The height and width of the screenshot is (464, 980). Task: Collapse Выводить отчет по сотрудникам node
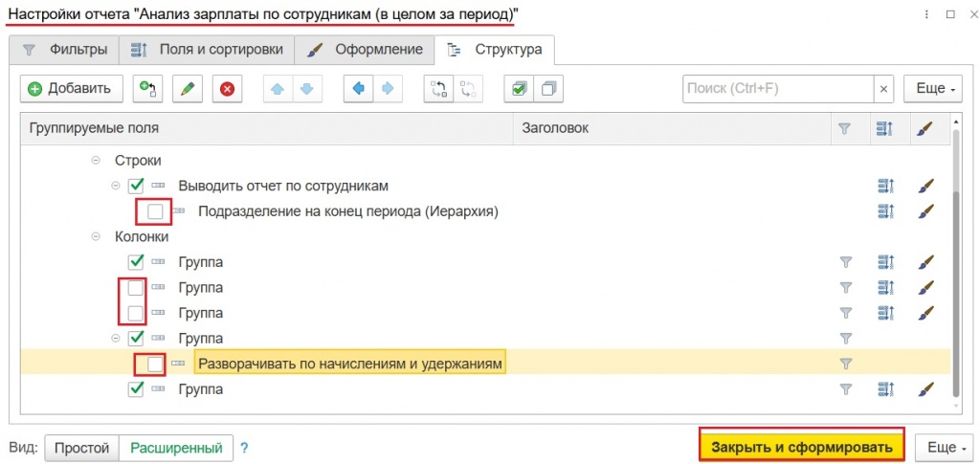pos(116,186)
